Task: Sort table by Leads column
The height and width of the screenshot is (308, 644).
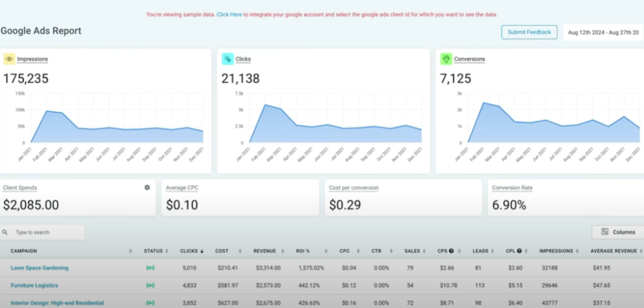Action: point(493,251)
